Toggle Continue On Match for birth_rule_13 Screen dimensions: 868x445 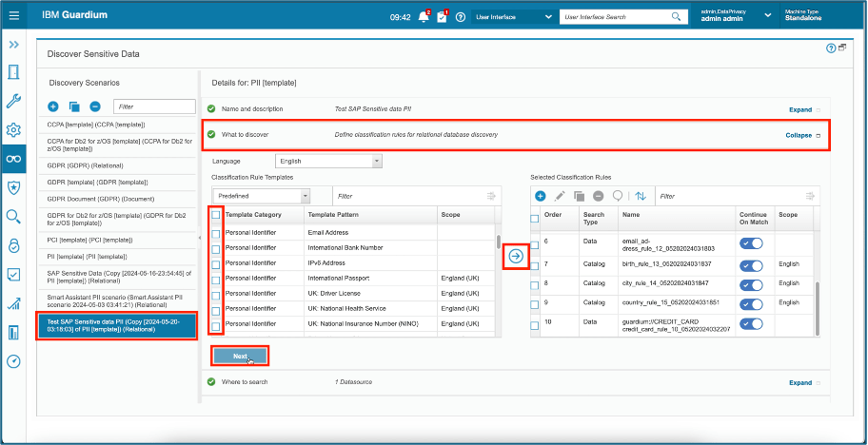751,266
